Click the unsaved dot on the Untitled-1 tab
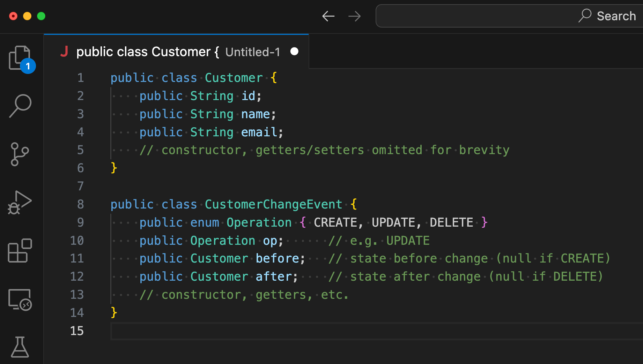 click(x=294, y=52)
